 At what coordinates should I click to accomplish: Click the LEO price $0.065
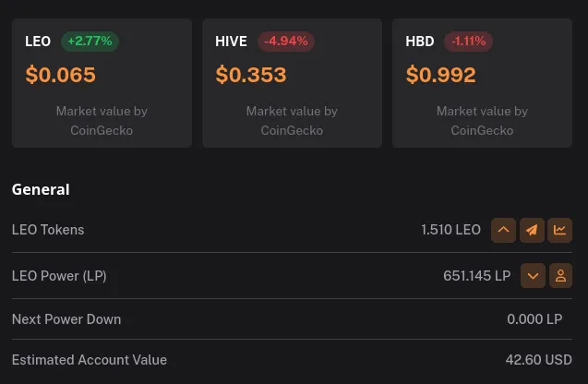[61, 75]
